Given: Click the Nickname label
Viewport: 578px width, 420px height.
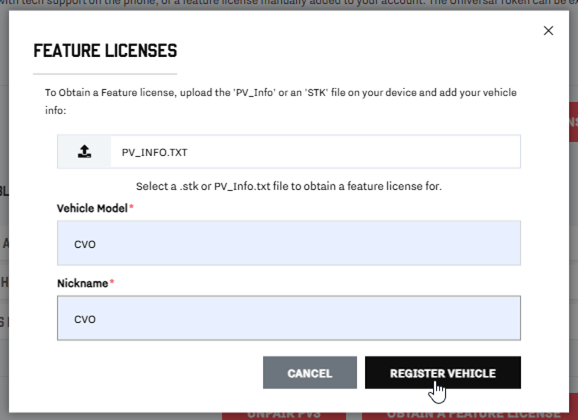Looking at the screenshot, I should coord(83,283).
